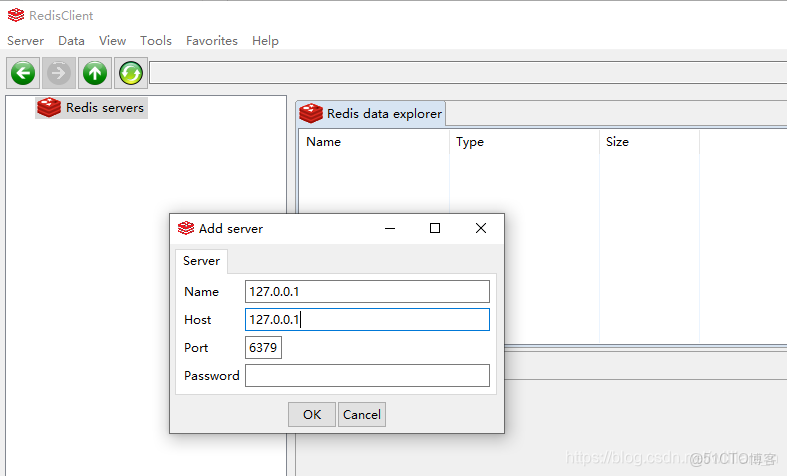The width and height of the screenshot is (787, 476).
Task: Click the green Up arrow toolbar icon
Action: tap(95, 73)
